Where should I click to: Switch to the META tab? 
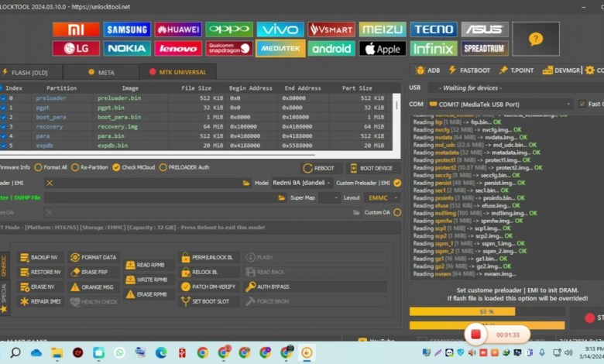pos(101,72)
